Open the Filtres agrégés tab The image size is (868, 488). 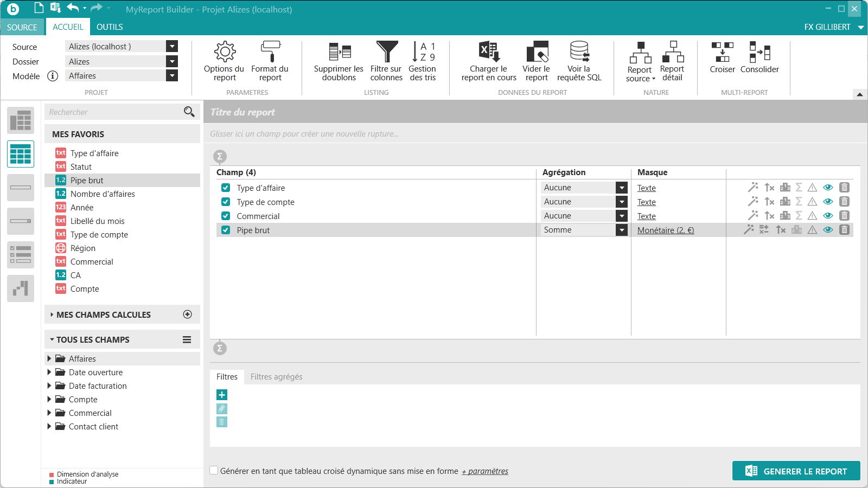[276, 377]
